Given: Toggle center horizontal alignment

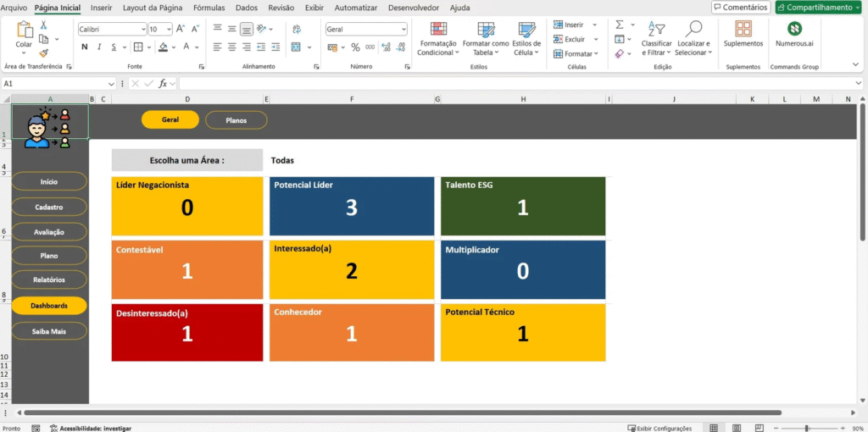Looking at the screenshot, I should [231, 47].
